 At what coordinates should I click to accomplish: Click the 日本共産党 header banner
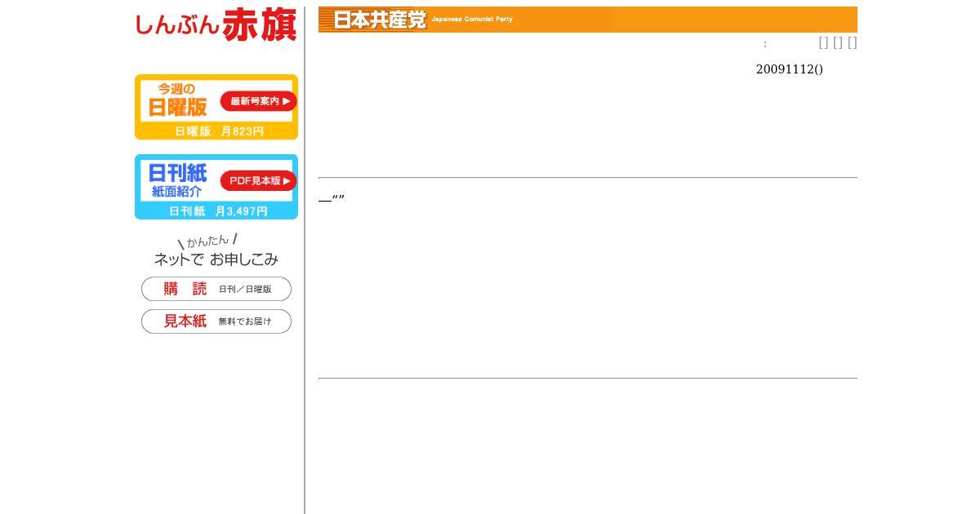pos(588,20)
